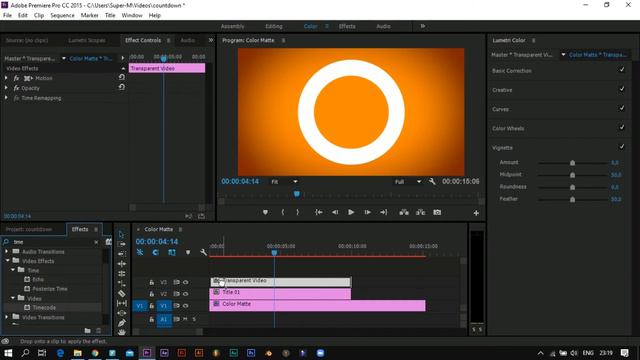Reset the Motion effect
The height and width of the screenshot is (360, 640).
click(x=122, y=77)
